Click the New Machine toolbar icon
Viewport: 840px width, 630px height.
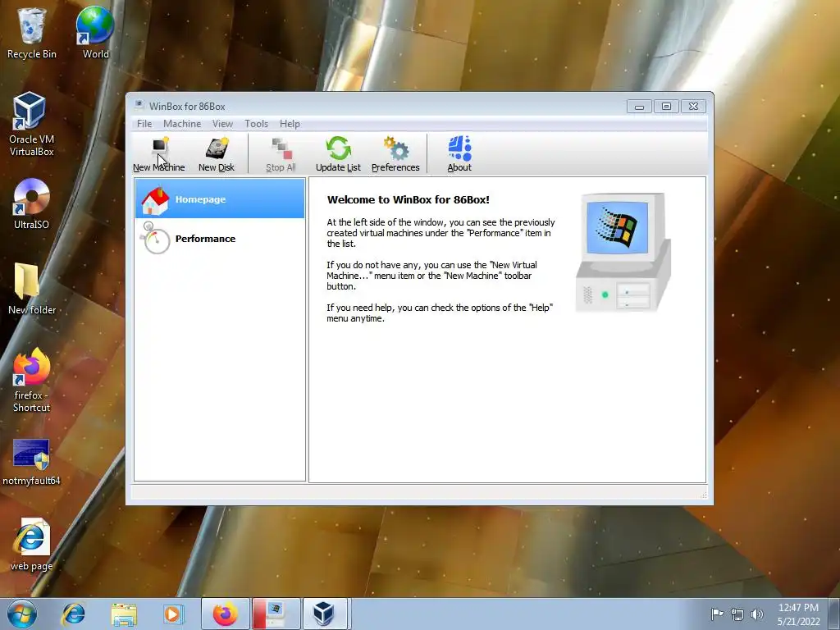click(158, 153)
